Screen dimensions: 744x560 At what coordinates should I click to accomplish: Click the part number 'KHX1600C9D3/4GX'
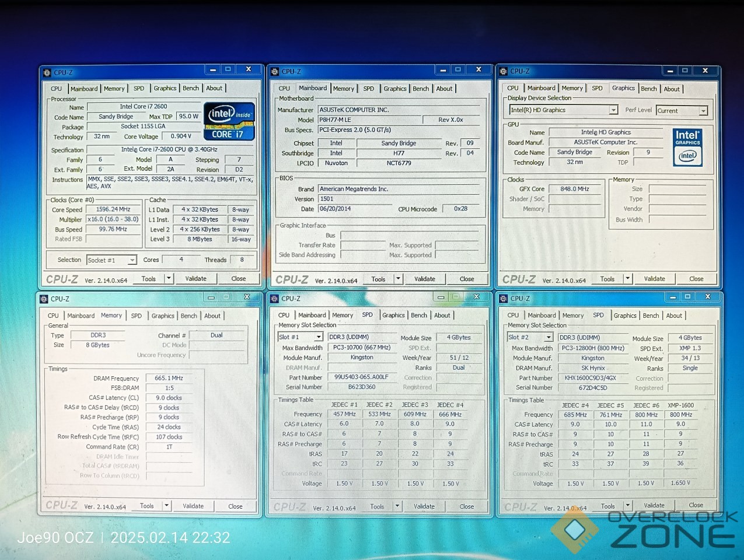pyautogui.click(x=591, y=377)
